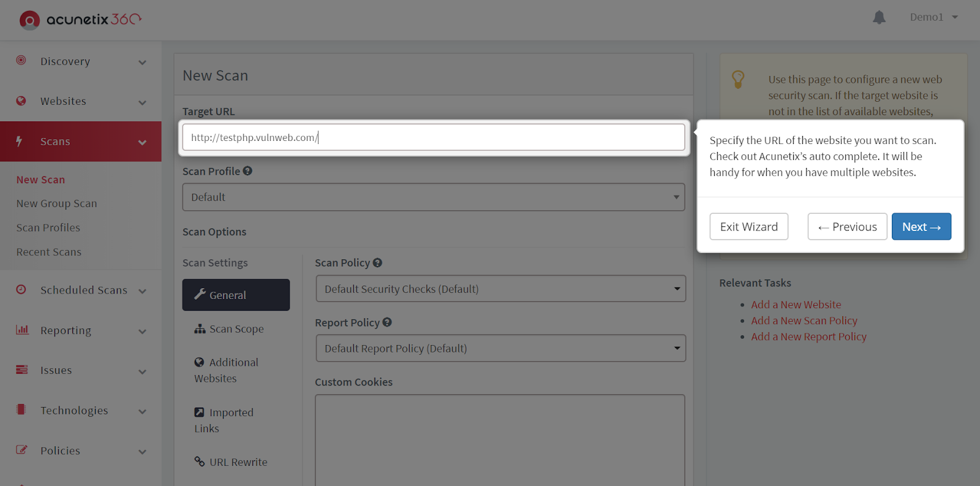Open the Scan Profile Default dropdown
The width and height of the screenshot is (980, 486).
[434, 197]
